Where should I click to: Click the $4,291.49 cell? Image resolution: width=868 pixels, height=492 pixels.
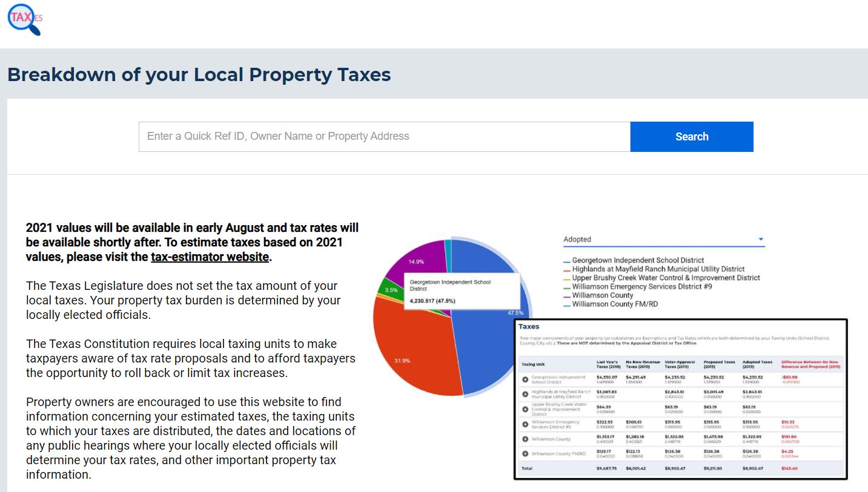pyautogui.click(x=636, y=377)
